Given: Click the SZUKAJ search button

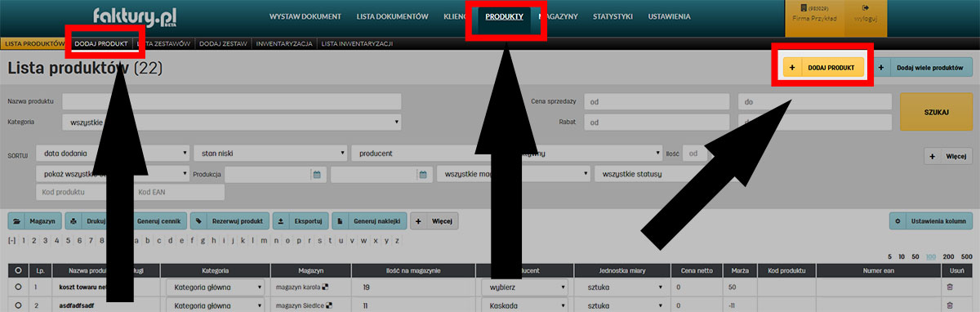Looking at the screenshot, I should coord(936,112).
